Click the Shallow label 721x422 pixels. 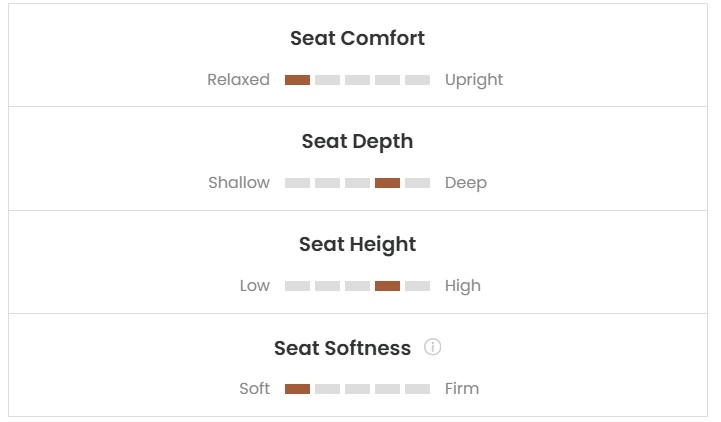239,183
